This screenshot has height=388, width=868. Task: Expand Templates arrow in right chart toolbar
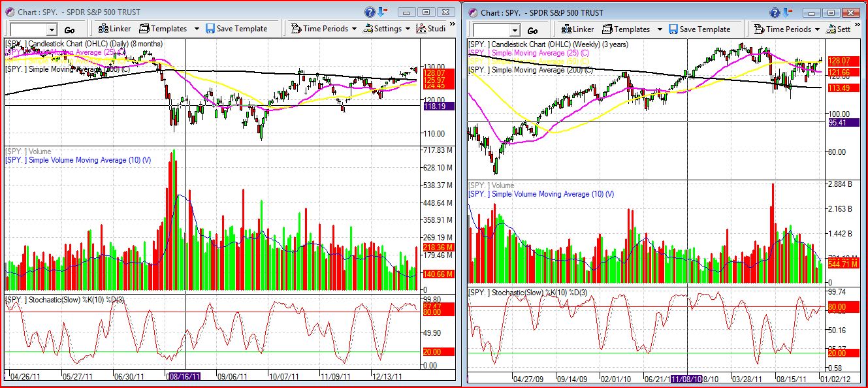point(660,29)
